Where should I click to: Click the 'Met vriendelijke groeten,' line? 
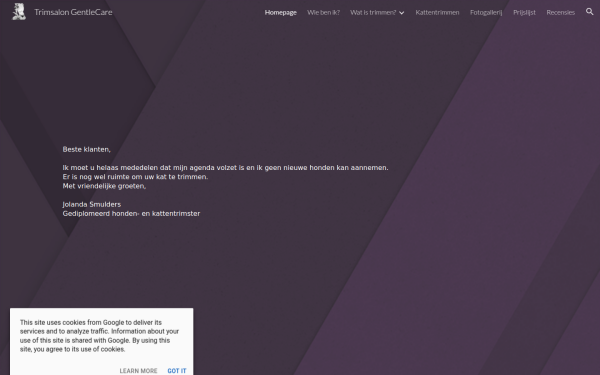point(104,186)
